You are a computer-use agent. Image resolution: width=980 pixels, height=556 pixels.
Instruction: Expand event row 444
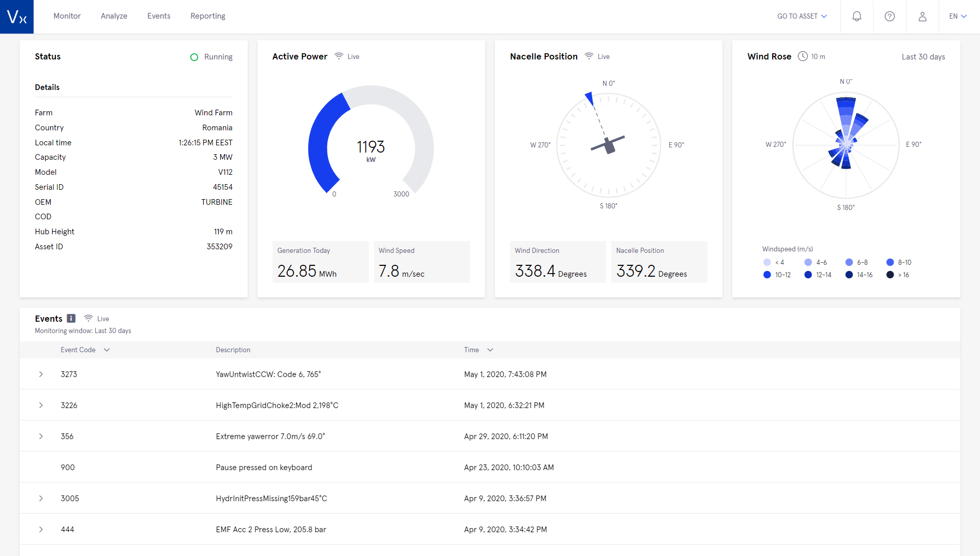41,529
